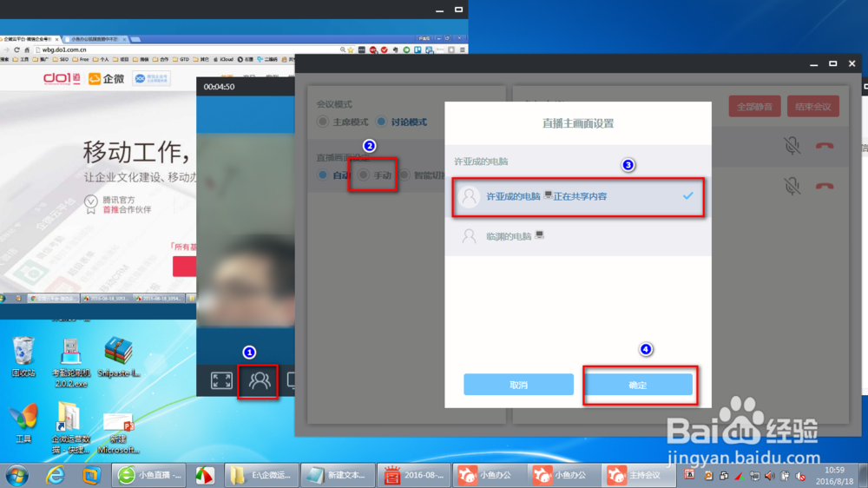This screenshot has width=868, height=488.
Task: Hang up the first participant's call
Action: click(x=825, y=146)
